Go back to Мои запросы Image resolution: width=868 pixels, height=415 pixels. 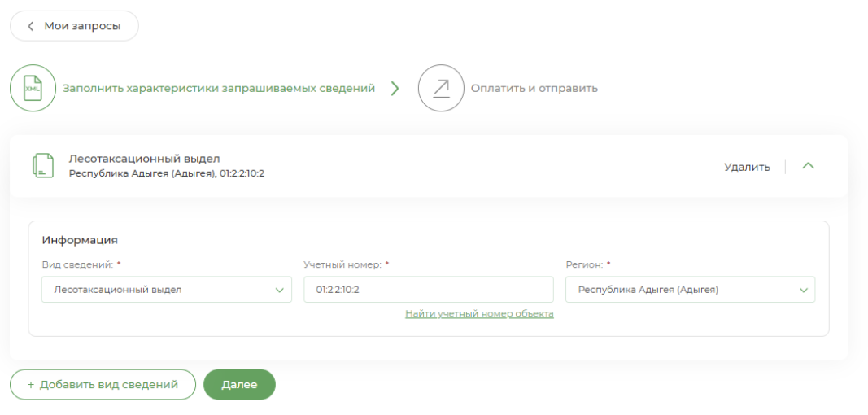74,26
